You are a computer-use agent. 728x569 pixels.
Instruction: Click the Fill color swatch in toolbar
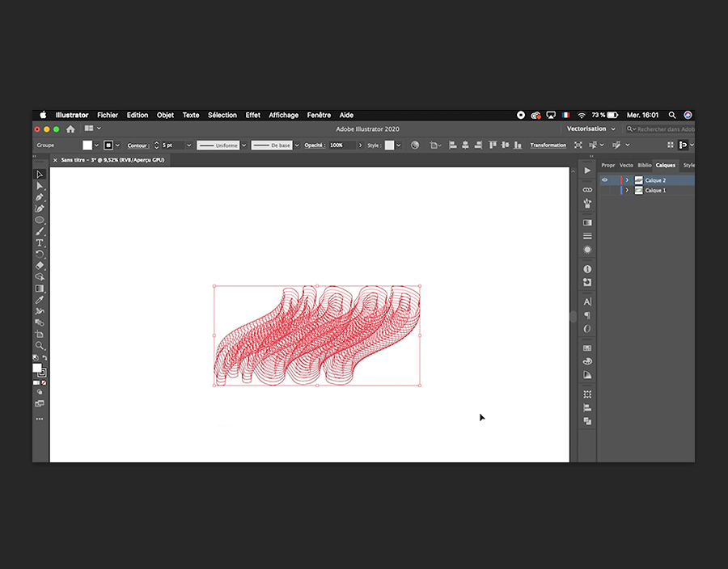(37, 369)
